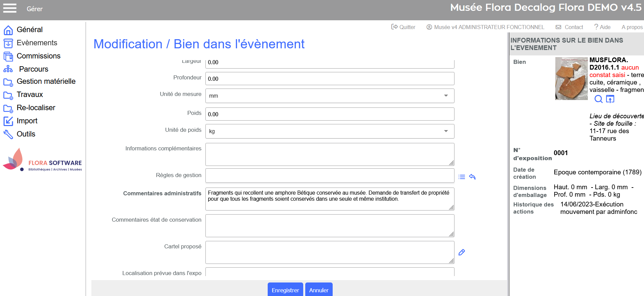Open Commissions in the sidebar menu
644x296 pixels.
click(x=39, y=56)
